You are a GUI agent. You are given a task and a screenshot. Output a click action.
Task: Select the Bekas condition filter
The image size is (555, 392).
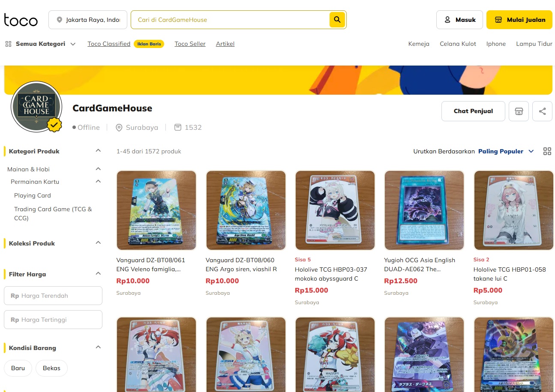[x=51, y=368]
